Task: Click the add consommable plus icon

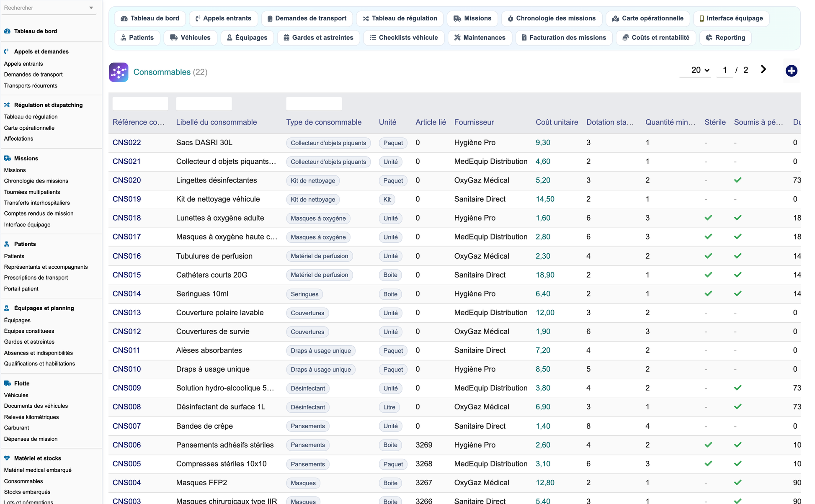Action: (x=791, y=71)
